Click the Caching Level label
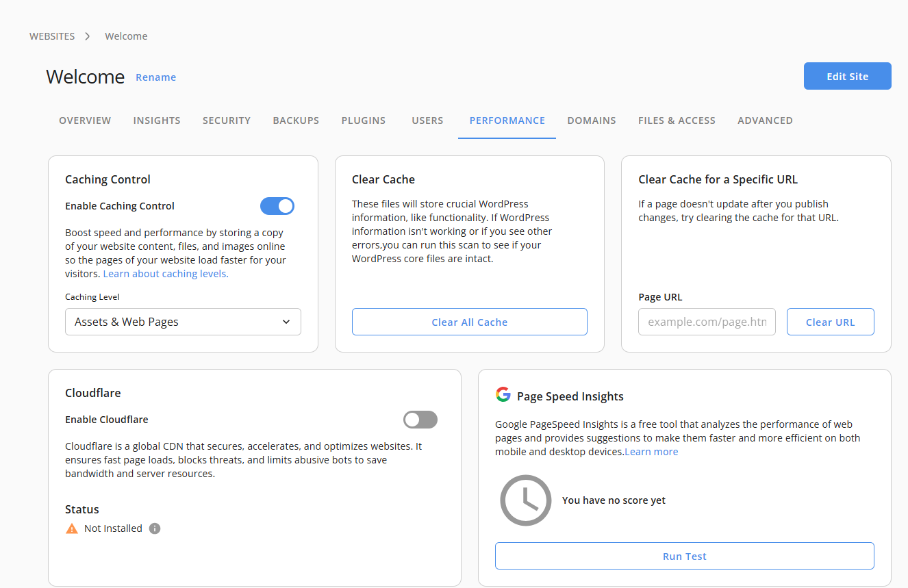The height and width of the screenshot is (588, 908). click(x=92, y=297)
